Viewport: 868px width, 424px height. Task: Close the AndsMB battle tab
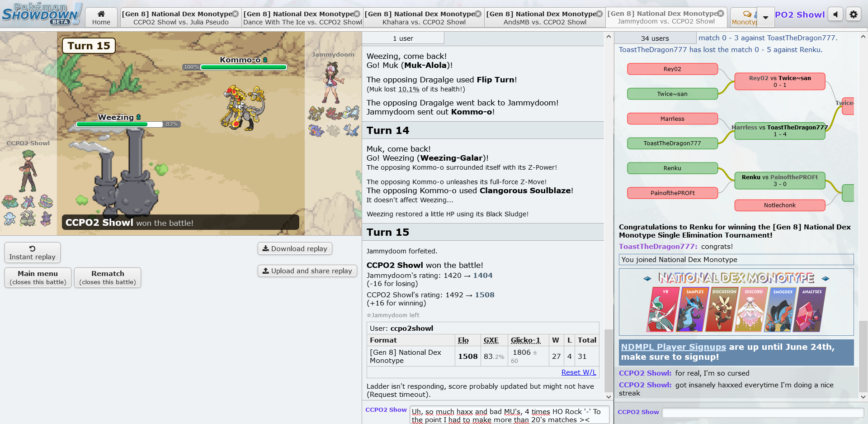[x=599, y=14]
